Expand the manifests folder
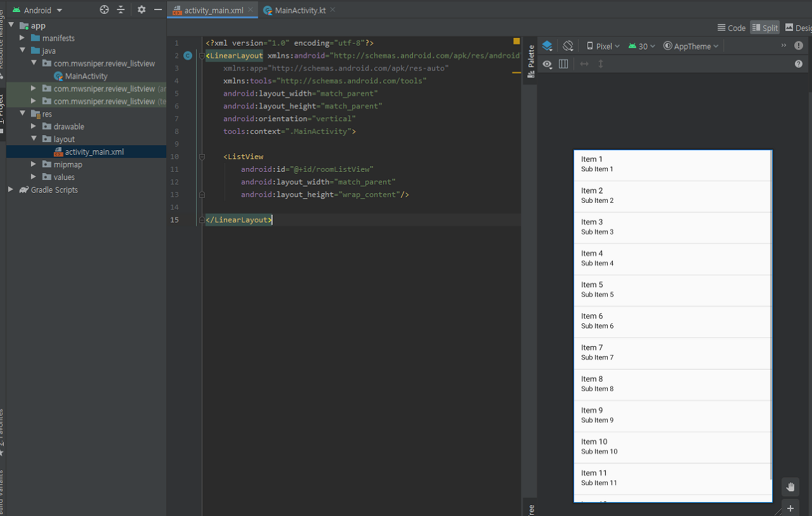The image size is (812, 516). pyautogui.click(x=22, y=38)
